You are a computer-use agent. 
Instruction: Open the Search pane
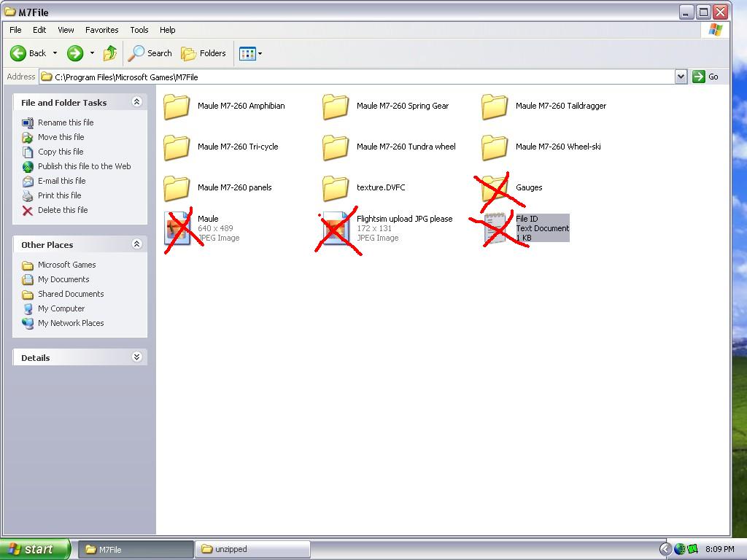tap(150, 52)
